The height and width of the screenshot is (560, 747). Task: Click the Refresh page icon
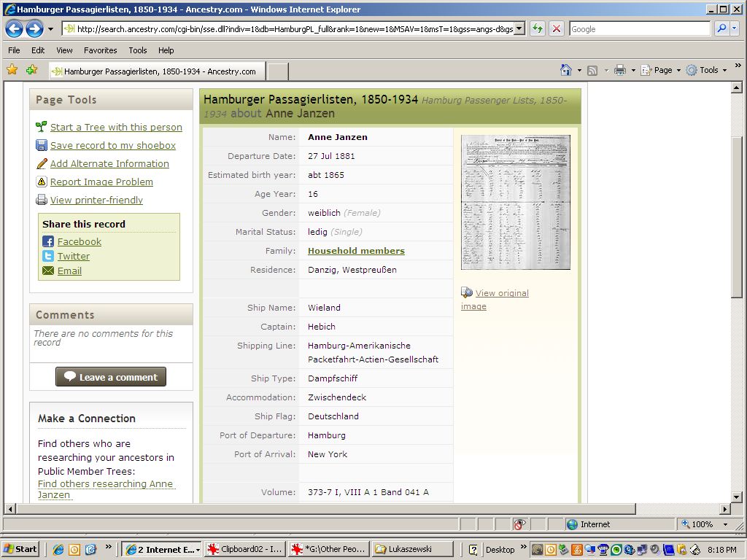pyautogui.click(x=538, y=29)
